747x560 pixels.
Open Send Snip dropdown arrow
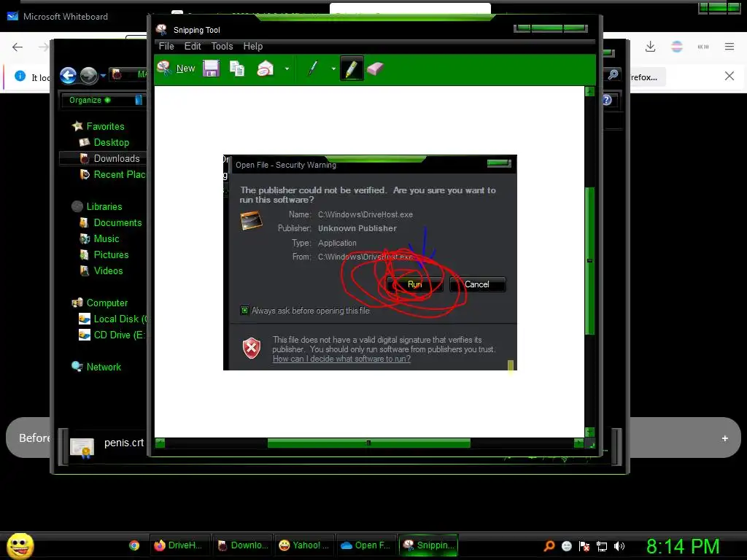coord(287,69)
